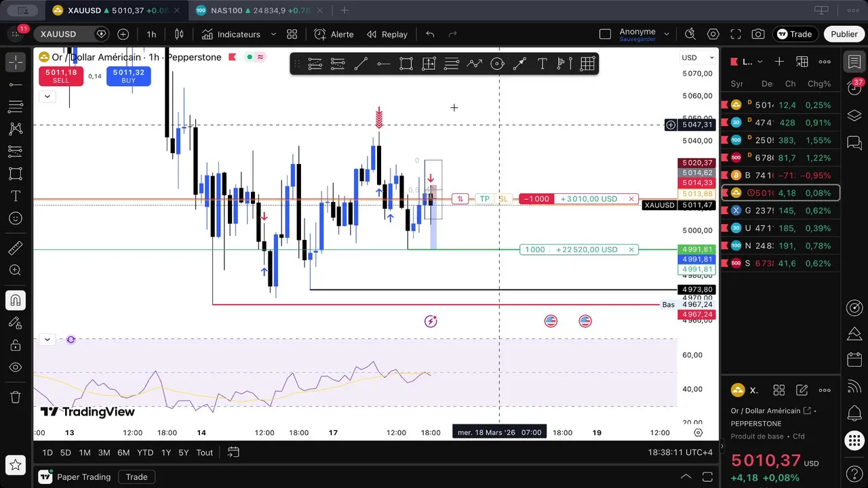
Task: Expand the indicator favorites dropdown arrow
Action: 273,34
